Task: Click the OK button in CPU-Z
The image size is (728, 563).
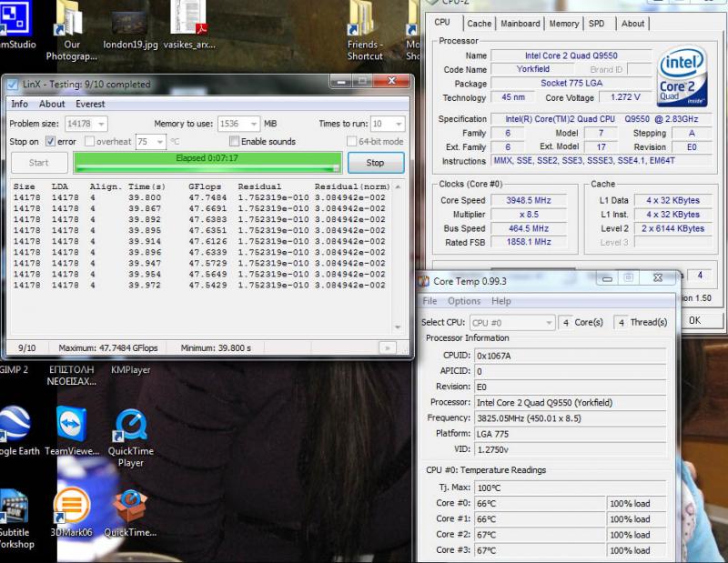Action: tap(694, 320)
